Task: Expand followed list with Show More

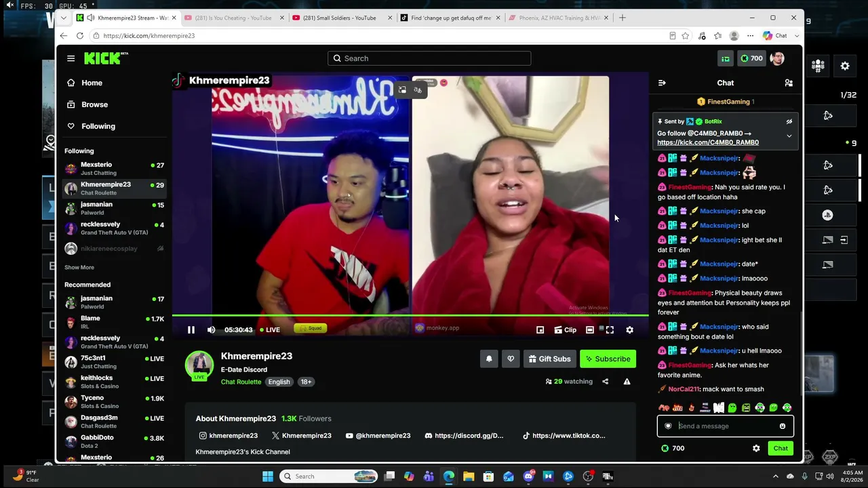Action: click(79, 268)
